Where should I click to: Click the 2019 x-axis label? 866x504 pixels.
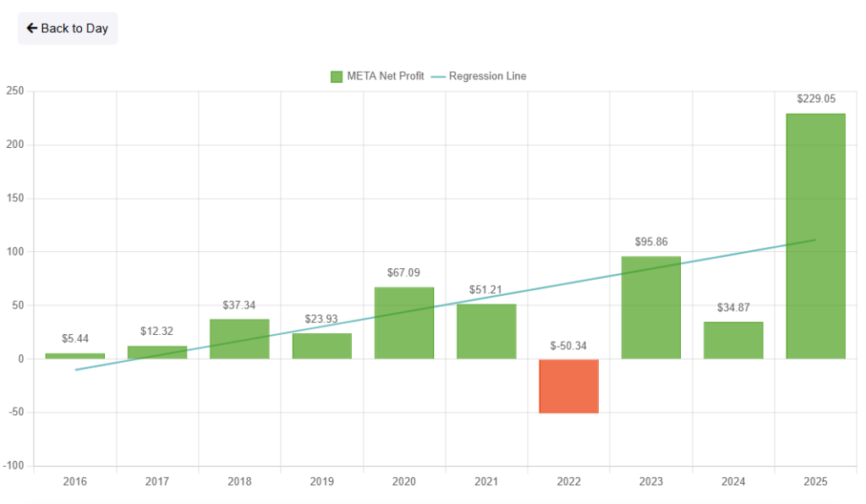coord(321,481)
